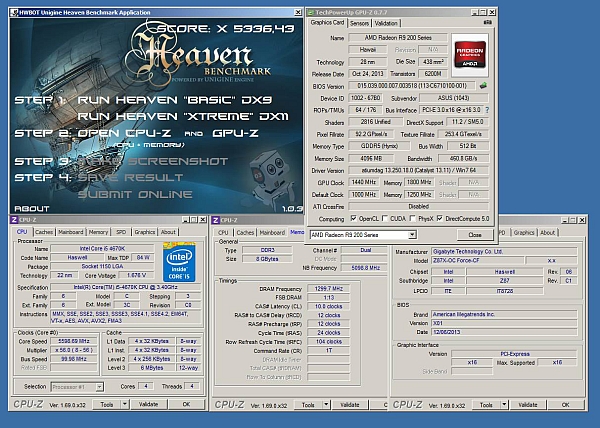Screen dimensions: 600x428
Task: Click Take Screenshot in Heaven benchmark
Action: point(153,161)
